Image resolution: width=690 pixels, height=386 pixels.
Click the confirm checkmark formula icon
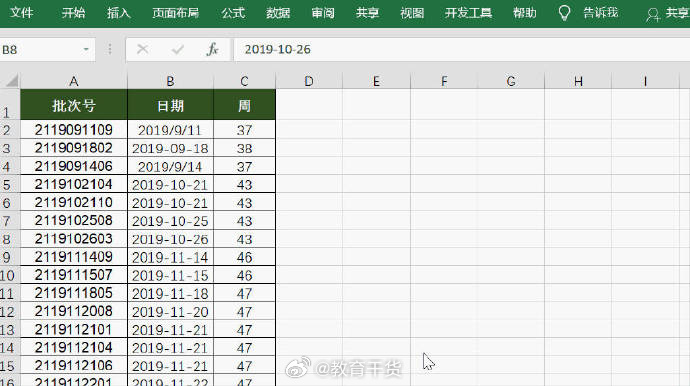[178, 49]
